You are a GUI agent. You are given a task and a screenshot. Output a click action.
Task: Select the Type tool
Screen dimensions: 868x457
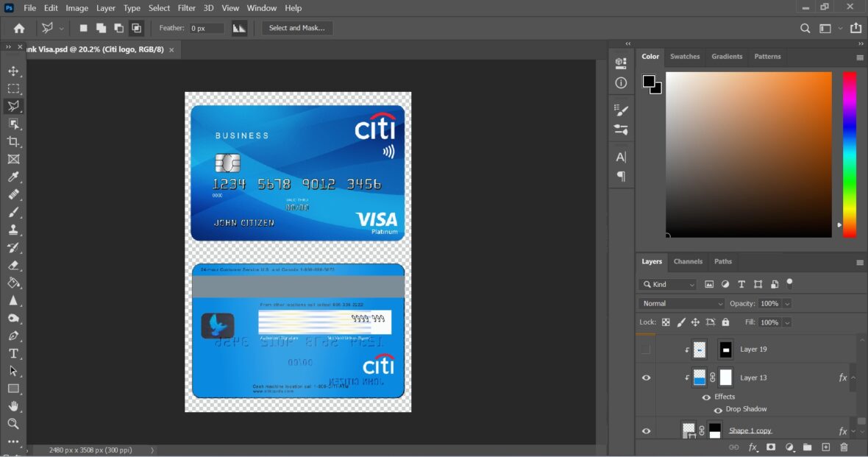[13, 353]
